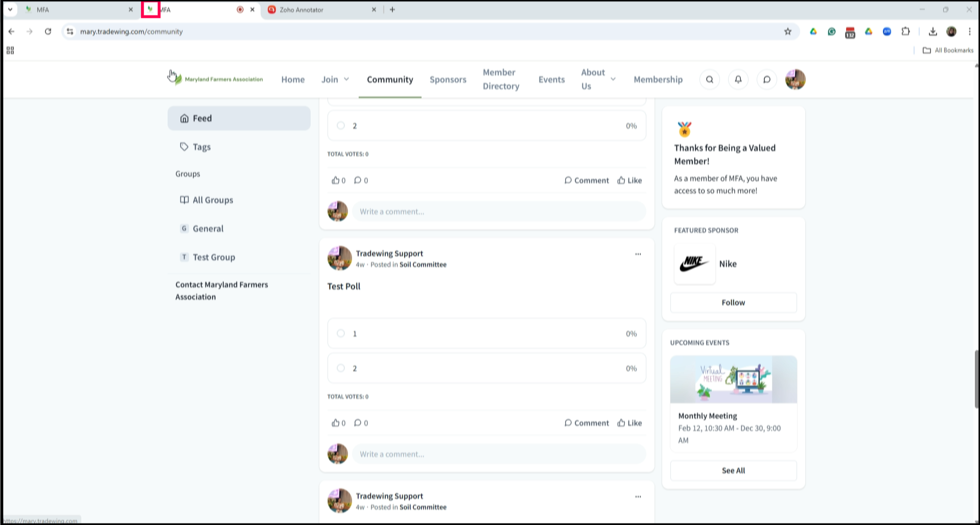
Task: Follow the Nike featured sponsor
Action: (733, 302)
